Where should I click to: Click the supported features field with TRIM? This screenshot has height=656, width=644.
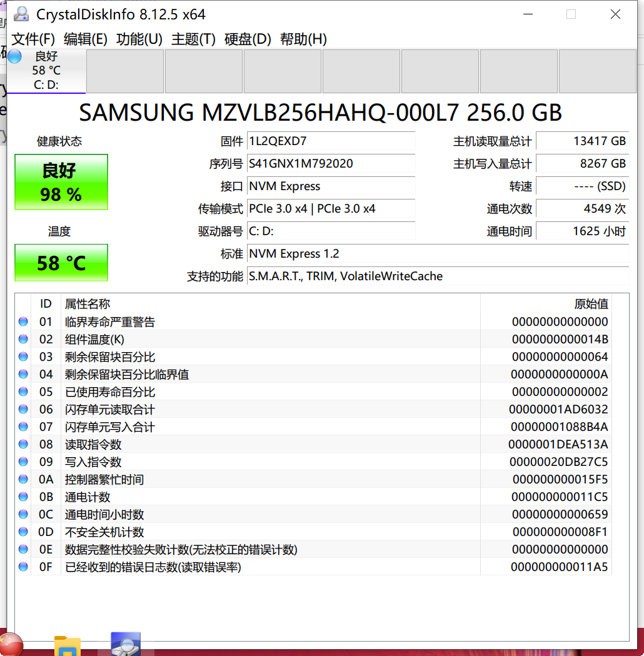pyautogui.click(x=438, y=276)
